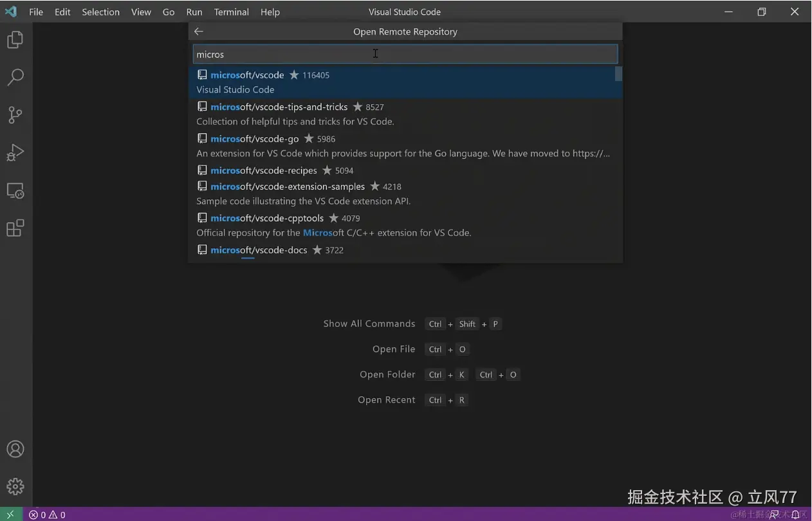The width and height of the screenshot is (812, 521).
Task: Click the quick pick list scrollbar
Action: 618,74
